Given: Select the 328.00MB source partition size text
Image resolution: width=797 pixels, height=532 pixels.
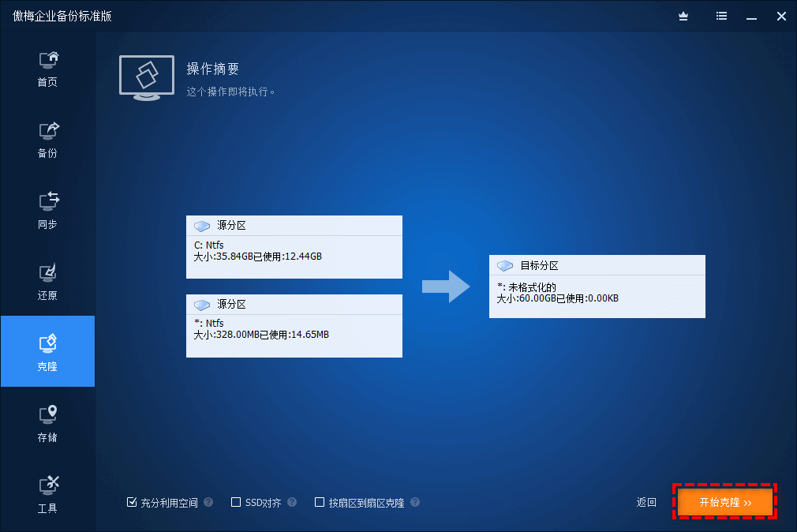Looking at the screenshot, I should (261, 335).
